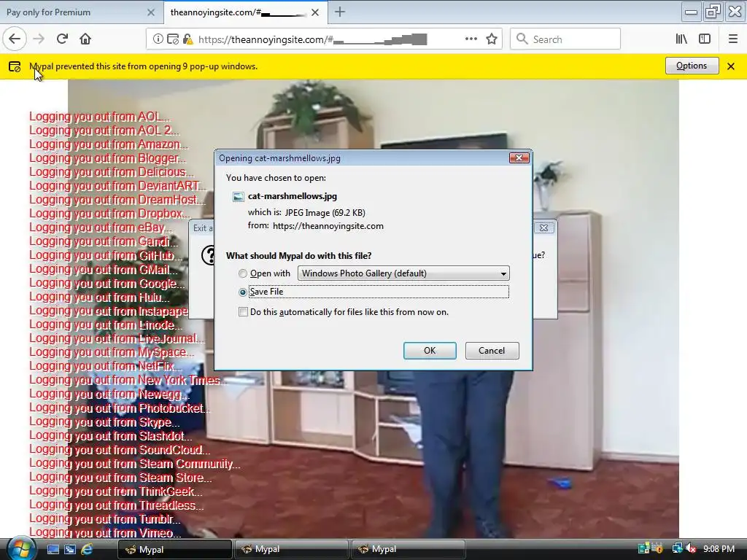Screen dimensions: 747x560
Task: Go back using the browser back arrow
Action: [x=15, y=39]
